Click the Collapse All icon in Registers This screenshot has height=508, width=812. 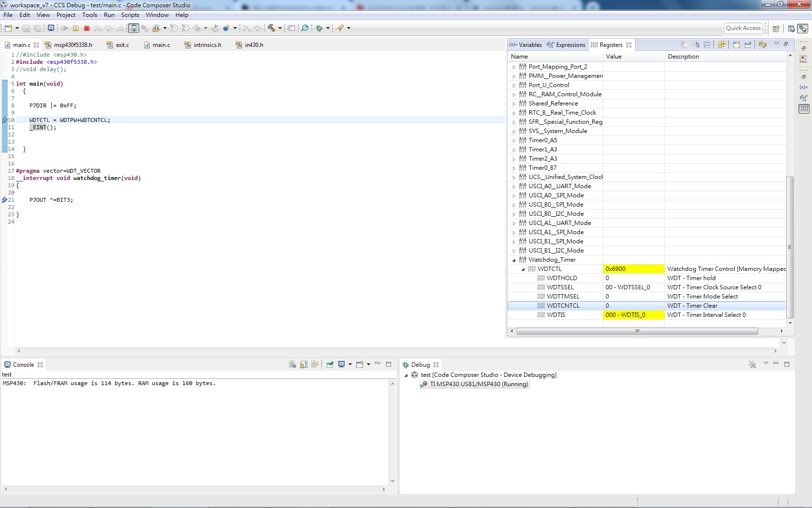pos(707,45)
